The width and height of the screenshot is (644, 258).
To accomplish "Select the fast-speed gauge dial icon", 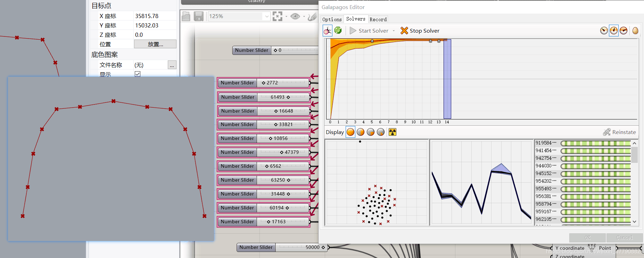I will tap(624, 31).
